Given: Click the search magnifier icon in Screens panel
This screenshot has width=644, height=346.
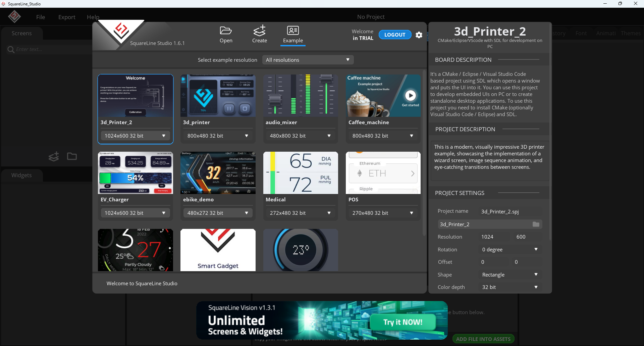Looking at the screenshot, I should click(x=11, y=50).
